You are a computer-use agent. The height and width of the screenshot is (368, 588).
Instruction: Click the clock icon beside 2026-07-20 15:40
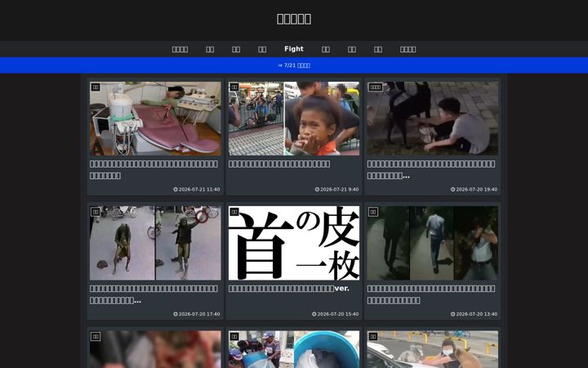pyautogui.click(x=314, y=314)
